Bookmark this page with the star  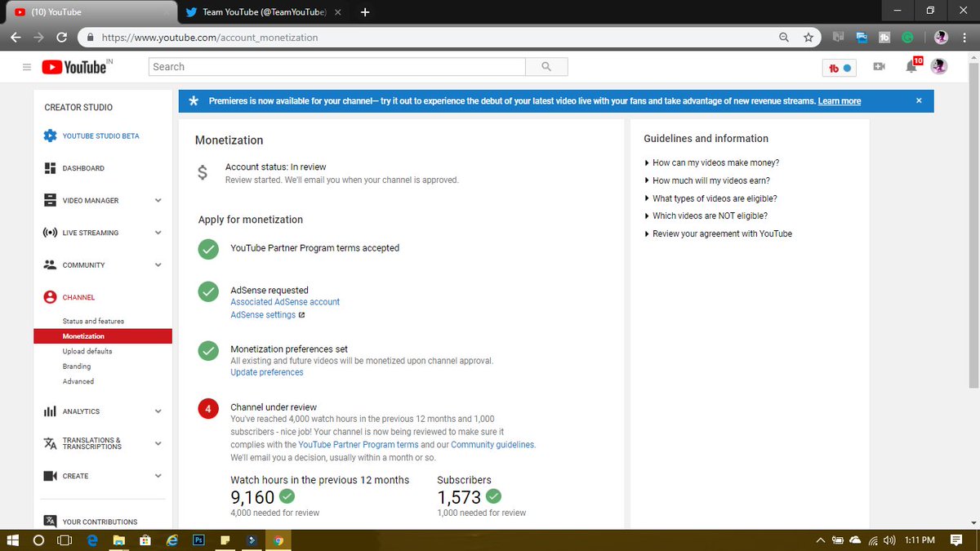point(808,38)
